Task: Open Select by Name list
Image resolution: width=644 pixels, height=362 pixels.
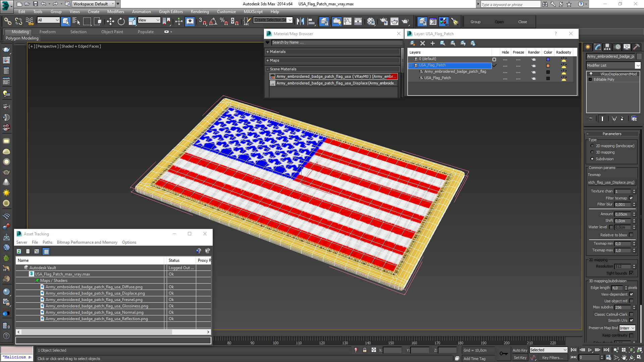Action: [x=76, y=21]
